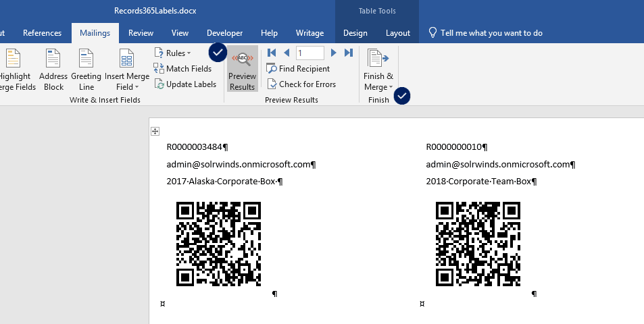Click Check for Errors

tap(301, 84)
